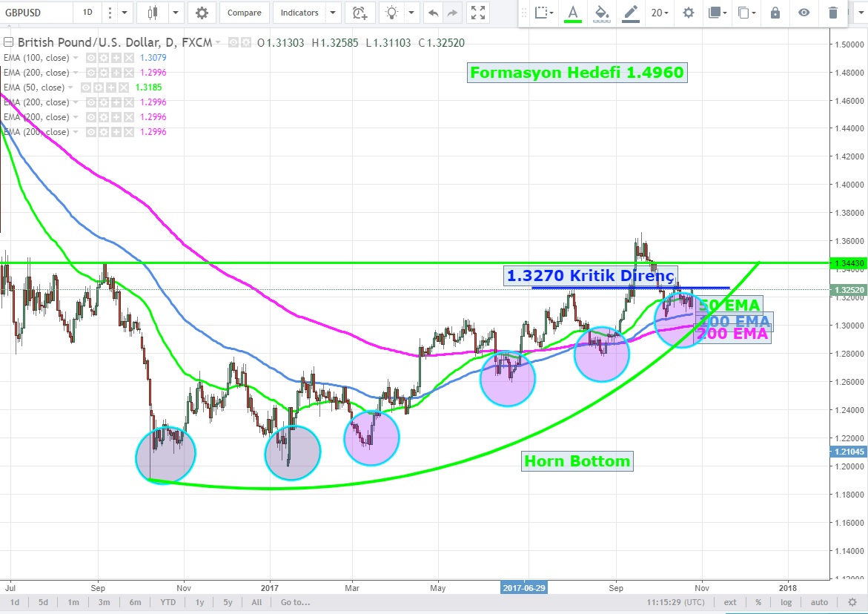Viewport: 868px width, 614px height.
Task: Click the create alert clock icon
Action: 360,13
